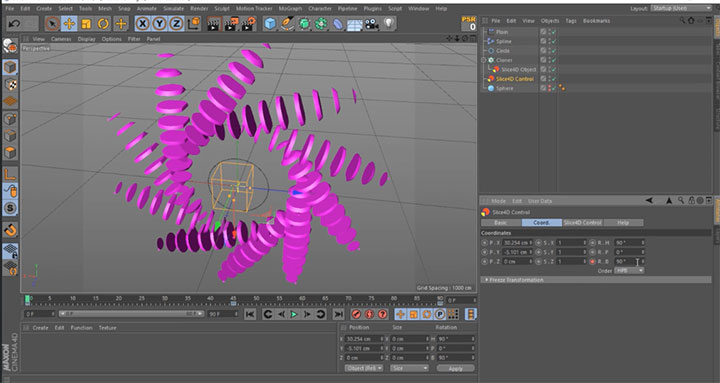Screen dimensions: 720x383
Task: Render the active view clapperboard icon
Action: click(x=214, y=24)
